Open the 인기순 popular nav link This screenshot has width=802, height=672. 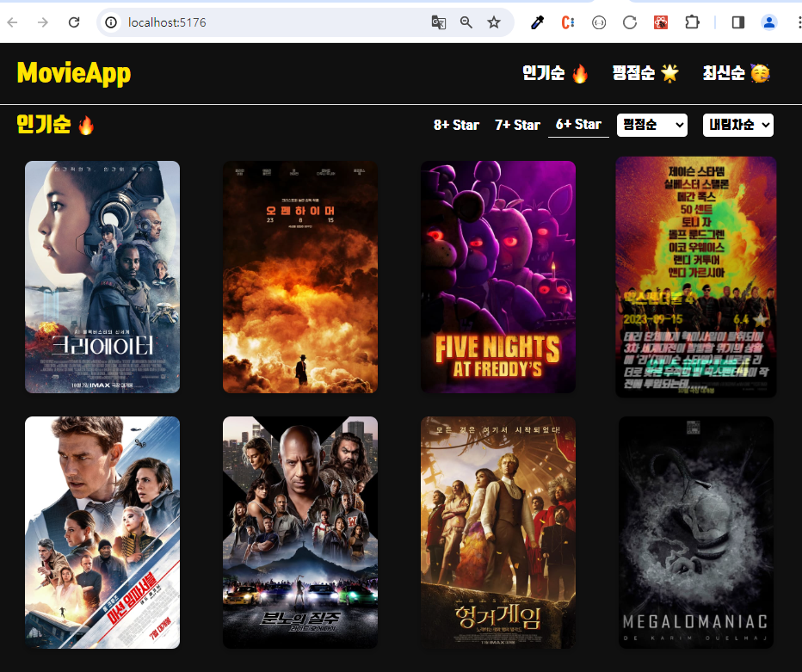[x=556, y=73]
